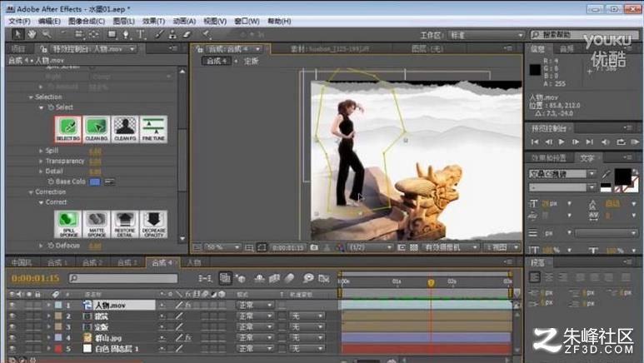Open the Graph Editor in timeline

tap(324, 278)
